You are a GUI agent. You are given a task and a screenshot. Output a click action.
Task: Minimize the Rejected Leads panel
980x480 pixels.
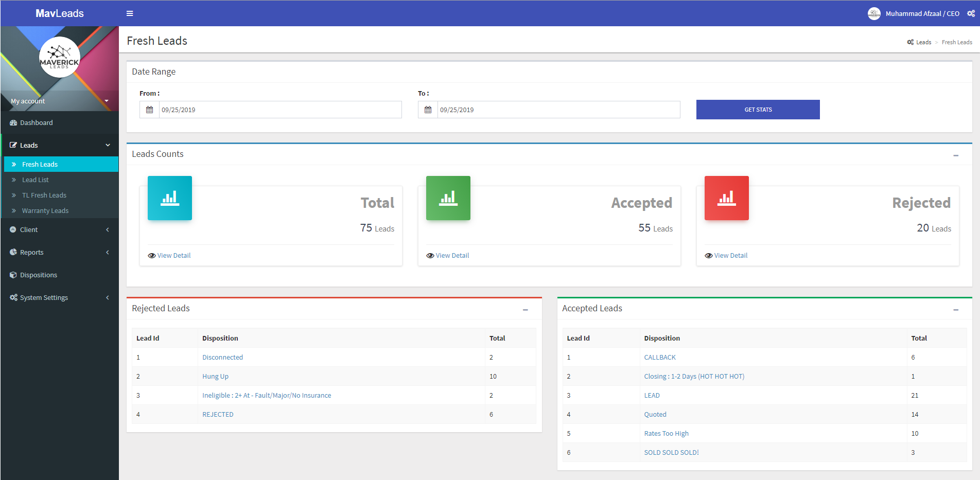526,309
